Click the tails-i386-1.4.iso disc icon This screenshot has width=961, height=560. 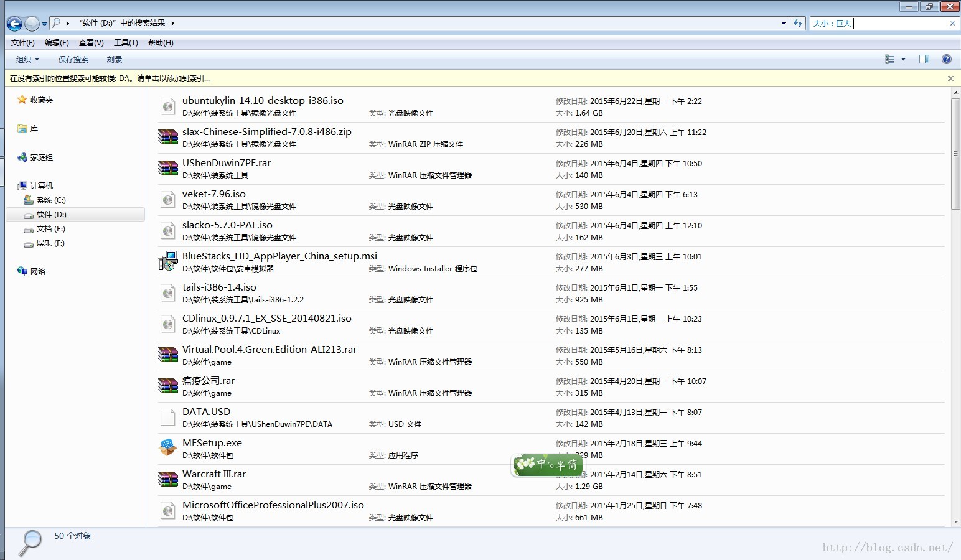coord(167,293)
